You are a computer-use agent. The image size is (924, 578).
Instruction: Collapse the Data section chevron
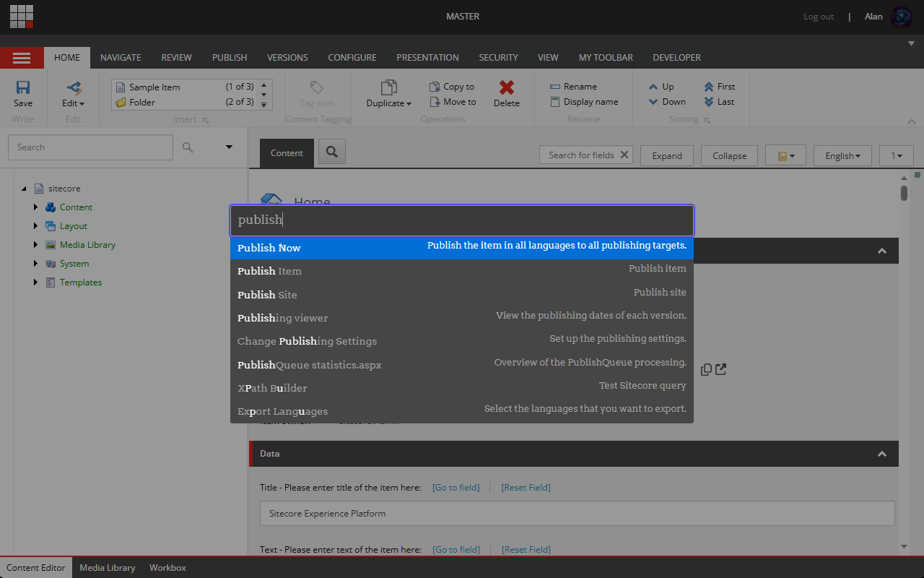click(881, 454)
